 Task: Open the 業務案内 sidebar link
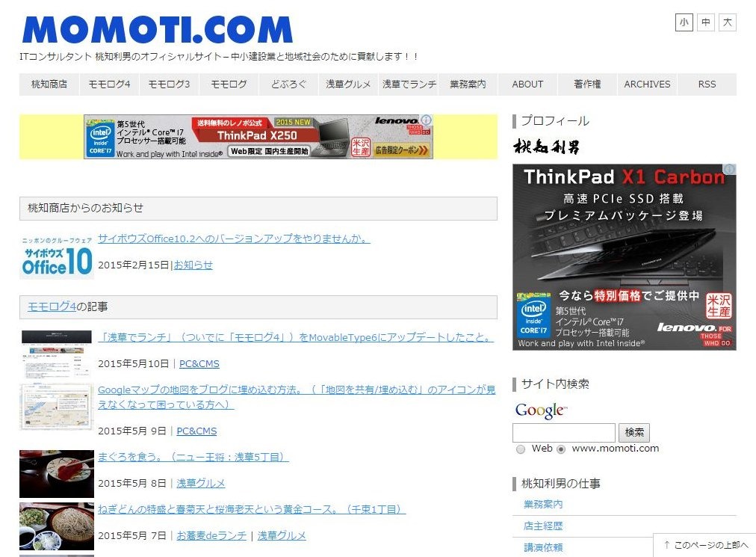click(543, 505)
